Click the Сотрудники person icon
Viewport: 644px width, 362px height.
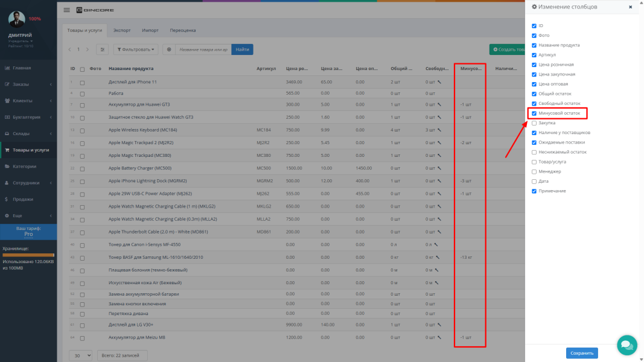click(x=7, y=183)
